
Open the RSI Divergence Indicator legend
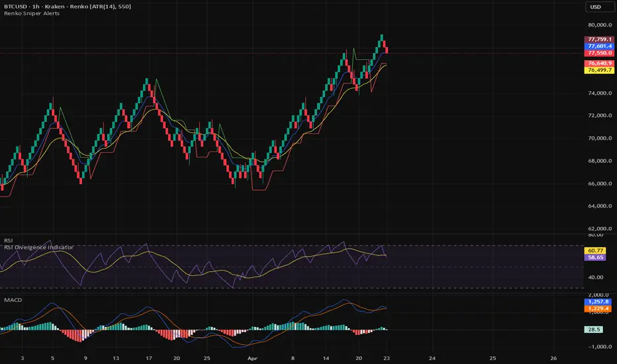(x=38, y=247)
